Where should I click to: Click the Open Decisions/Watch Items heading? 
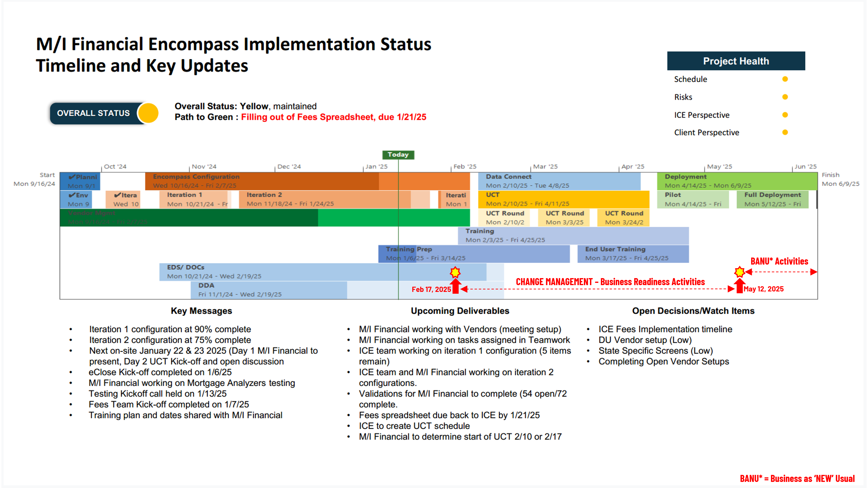coord(693,310)
